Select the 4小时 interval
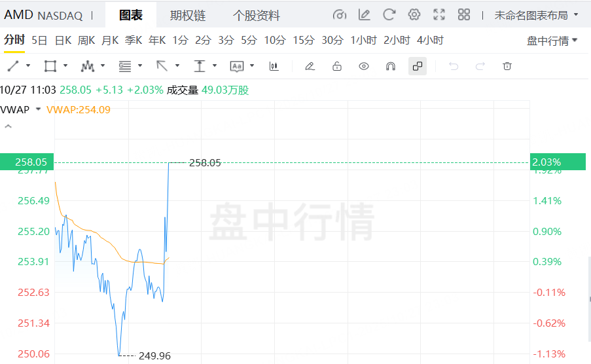The height and width of the screenshot is (364, 591). (430, 40)
